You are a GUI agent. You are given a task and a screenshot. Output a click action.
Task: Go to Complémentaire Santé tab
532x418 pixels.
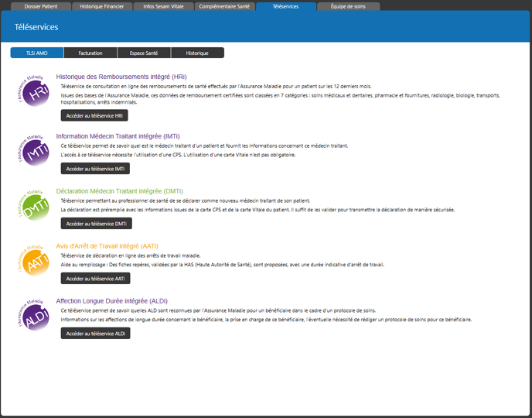pos(224,6)
